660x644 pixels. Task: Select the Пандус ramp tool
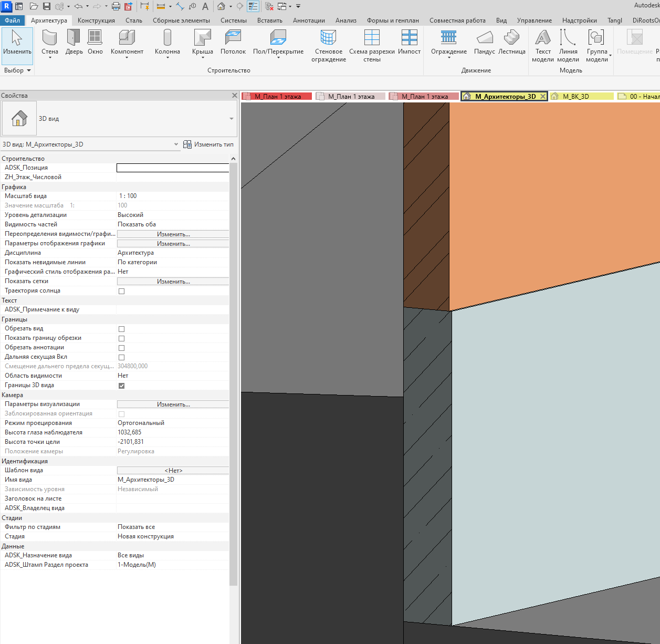[x=484, y=42]
